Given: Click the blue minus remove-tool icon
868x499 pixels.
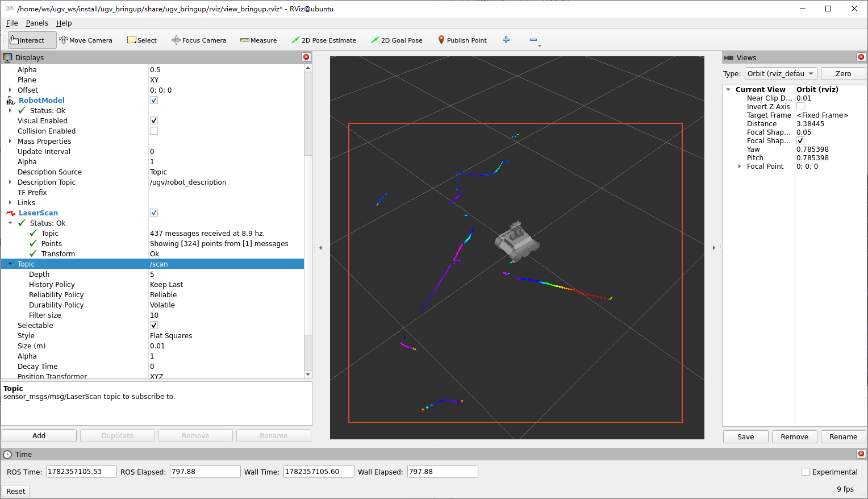Looking at the screenshot, I should 533,40.
